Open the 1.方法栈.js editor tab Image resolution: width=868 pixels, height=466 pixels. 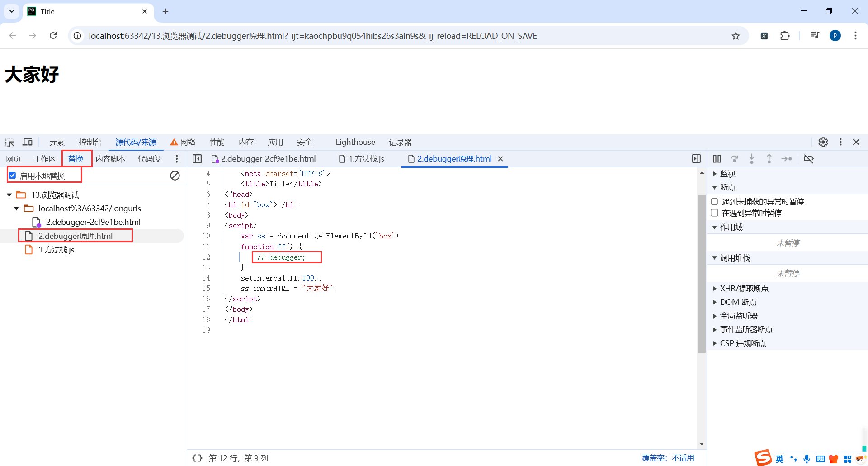coord(362,159)
